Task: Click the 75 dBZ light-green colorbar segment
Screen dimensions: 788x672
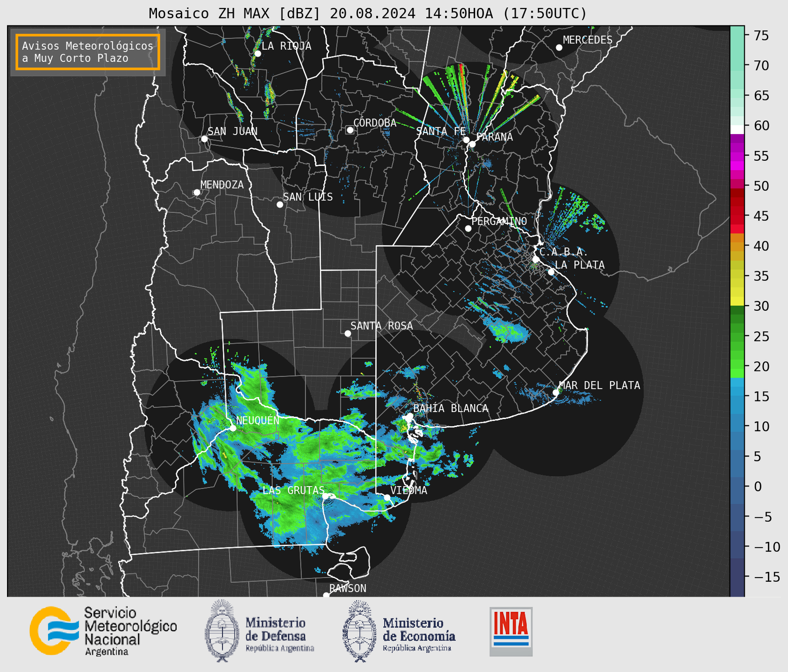Action: tap(737, 36)
